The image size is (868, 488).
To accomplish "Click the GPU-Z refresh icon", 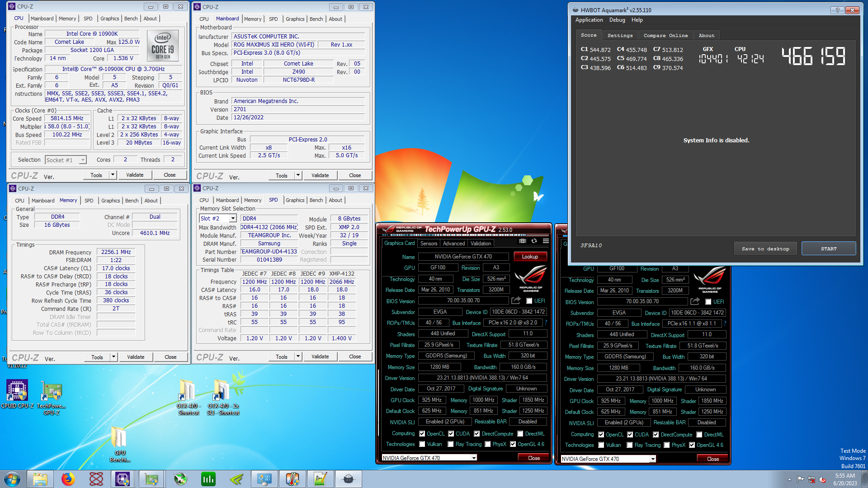I will 534,241.
